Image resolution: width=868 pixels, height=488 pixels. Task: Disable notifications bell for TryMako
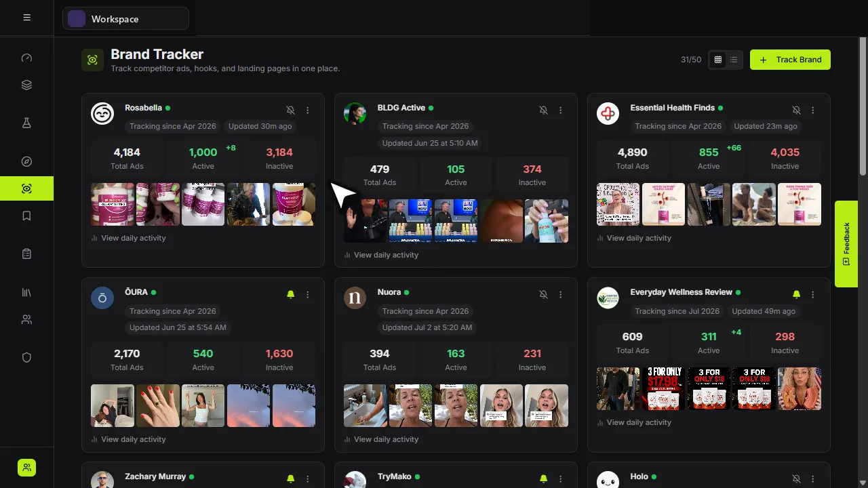(543, 479)
